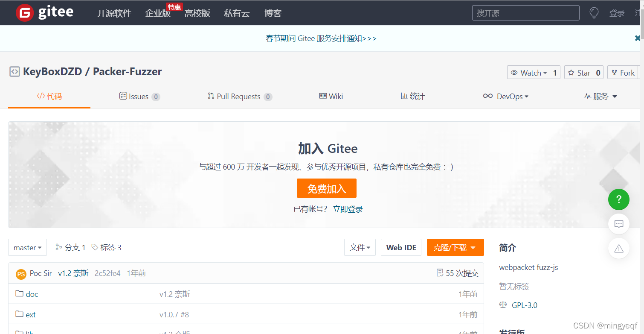Viewport: 644px width, 334px height.
Task: Click the Star count 0
Action: 598,73
